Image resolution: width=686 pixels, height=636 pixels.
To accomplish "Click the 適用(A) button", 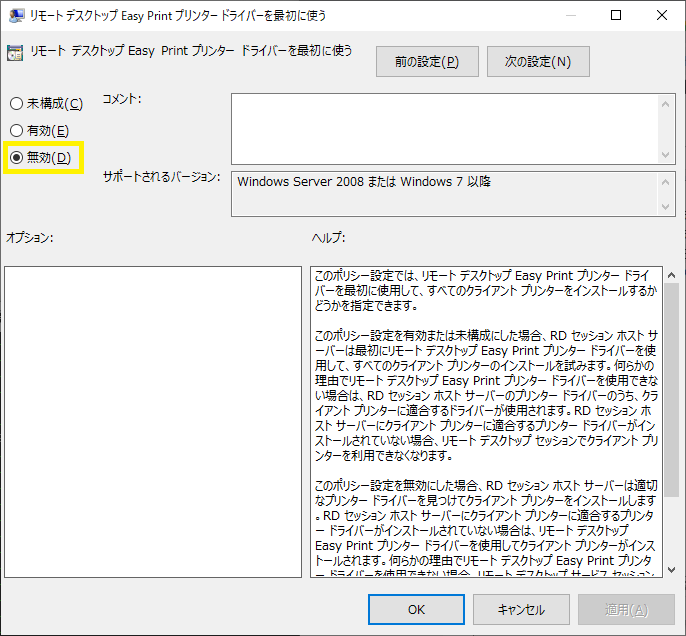I will click(x=626, y=609).
